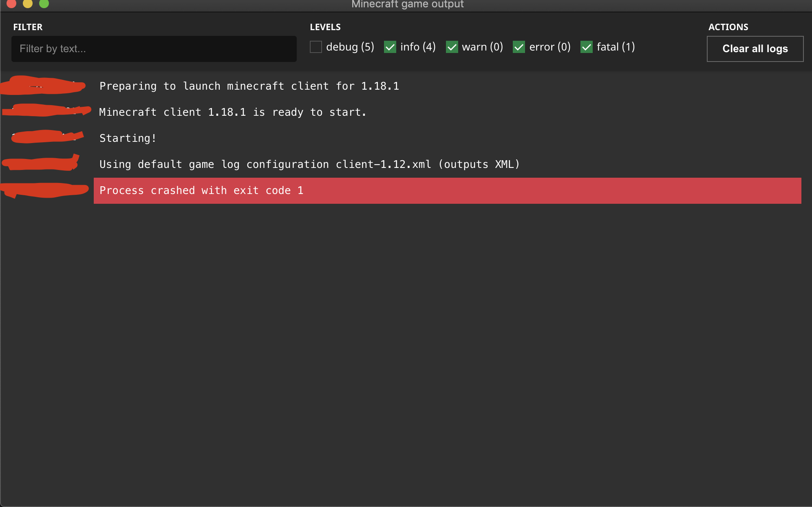Click the Minecraft game output title bar
The height and width of the screenshot is (507, 812).
click(x=407, y=4)
